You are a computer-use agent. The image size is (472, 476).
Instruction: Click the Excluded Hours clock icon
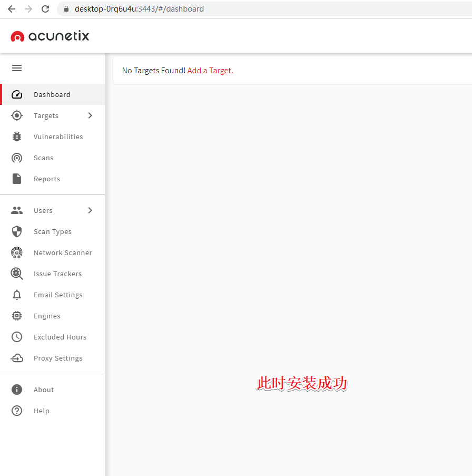coord(17,337)
